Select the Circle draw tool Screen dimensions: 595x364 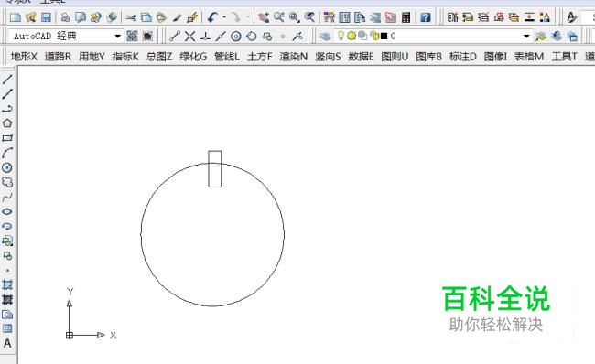tap(7, 167)
